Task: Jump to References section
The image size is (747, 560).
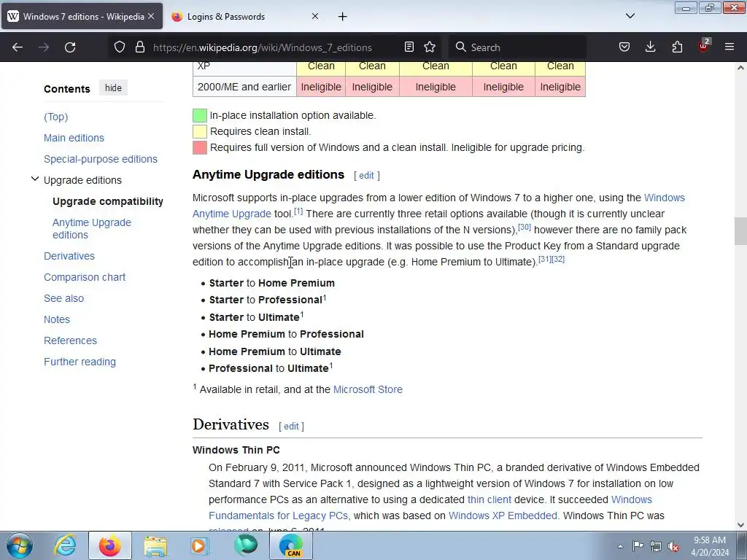Action: pos(70,341)
